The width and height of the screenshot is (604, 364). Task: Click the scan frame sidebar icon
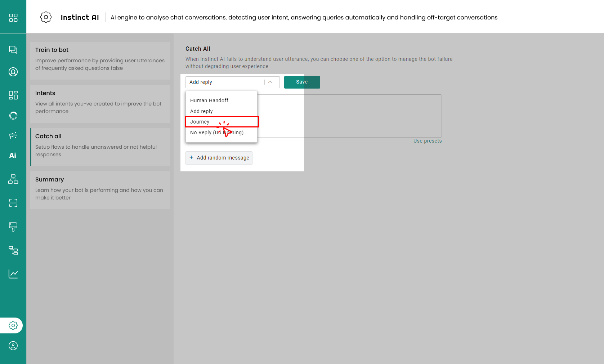[x=13, y=203]
